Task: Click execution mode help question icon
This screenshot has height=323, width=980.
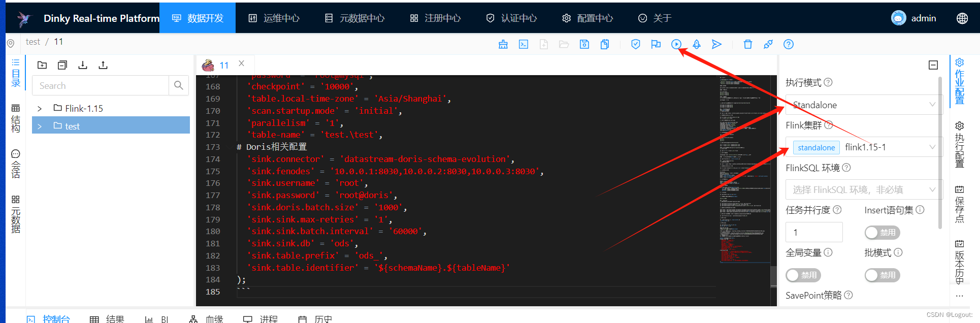Action: 828,82
